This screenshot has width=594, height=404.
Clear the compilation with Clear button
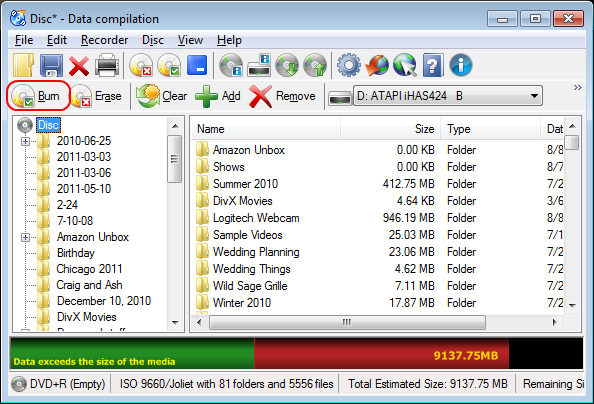pos(162,96)
